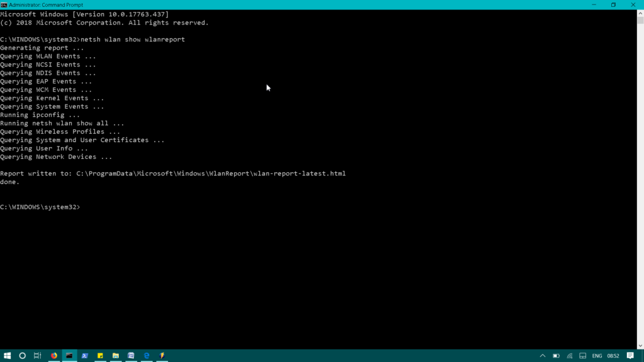Select Command Prompt taskbar icon

click(x=69, y=356)
